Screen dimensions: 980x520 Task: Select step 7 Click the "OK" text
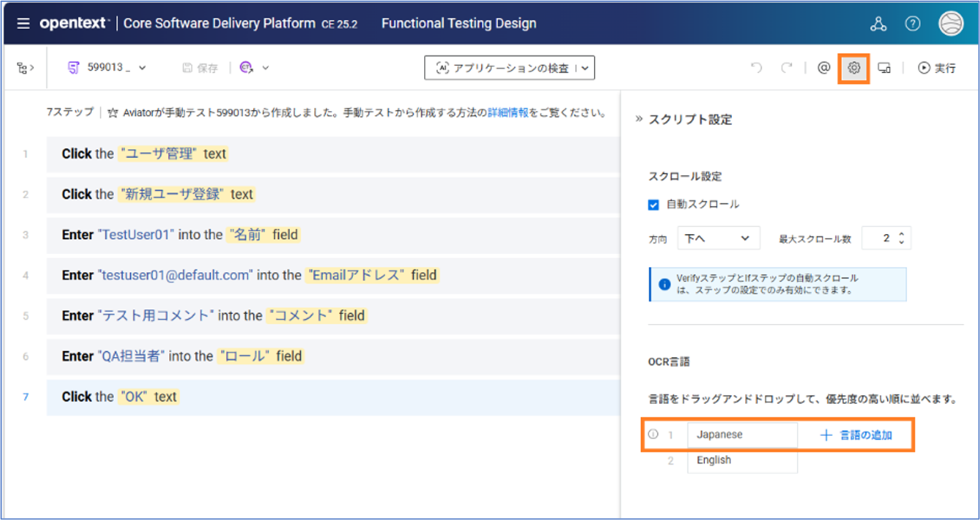(x=331, y=397)
